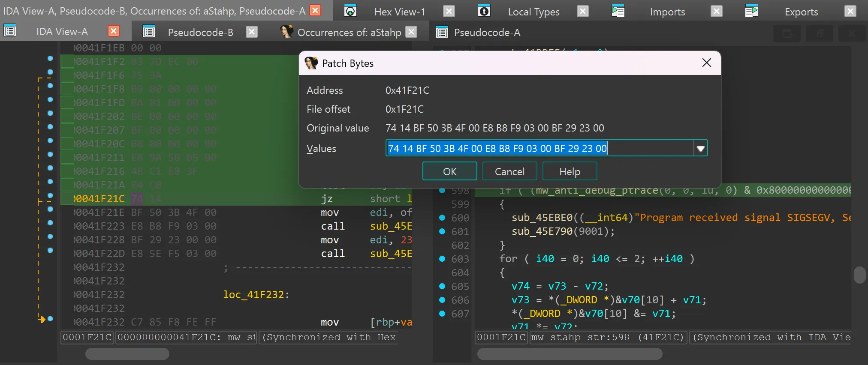Click the IDA View-A tab icon
Image resolution: width=868 pixels, height=365 pixels.
[x=10, y=31]
